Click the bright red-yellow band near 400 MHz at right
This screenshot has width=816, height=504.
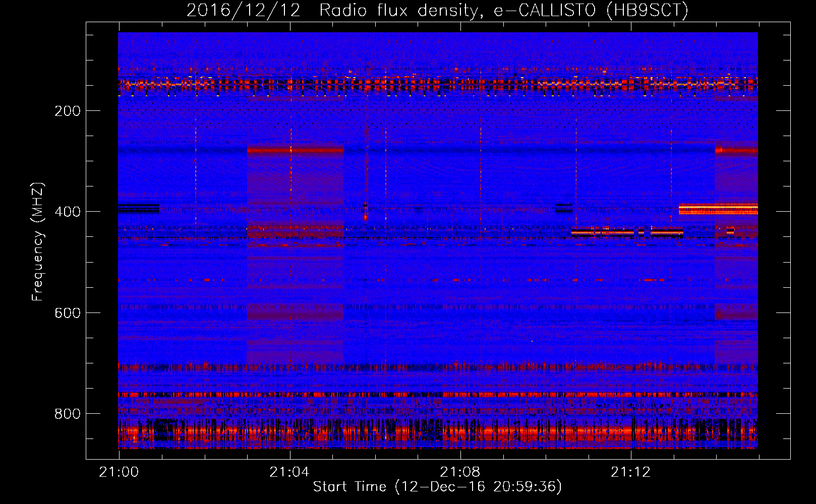coord(718,209)
